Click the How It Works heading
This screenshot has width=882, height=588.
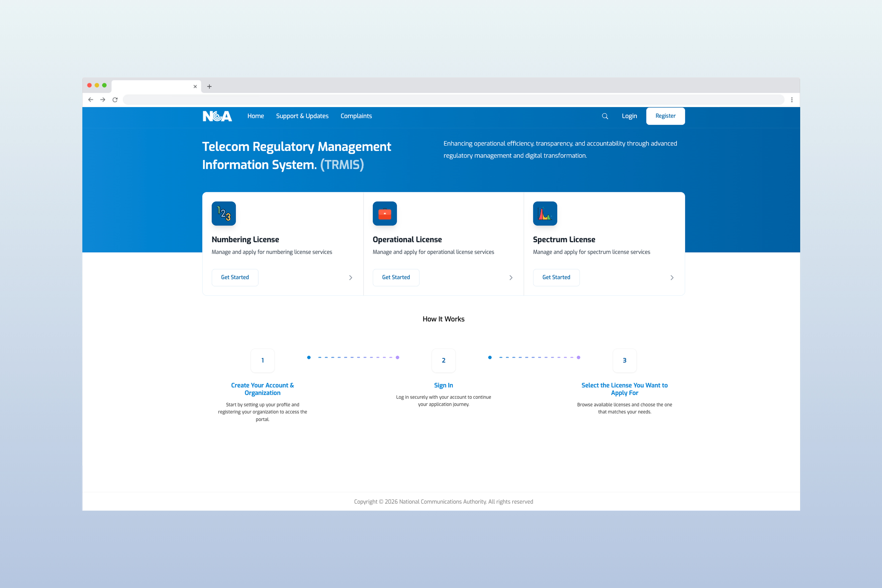[x=444, y=319]
